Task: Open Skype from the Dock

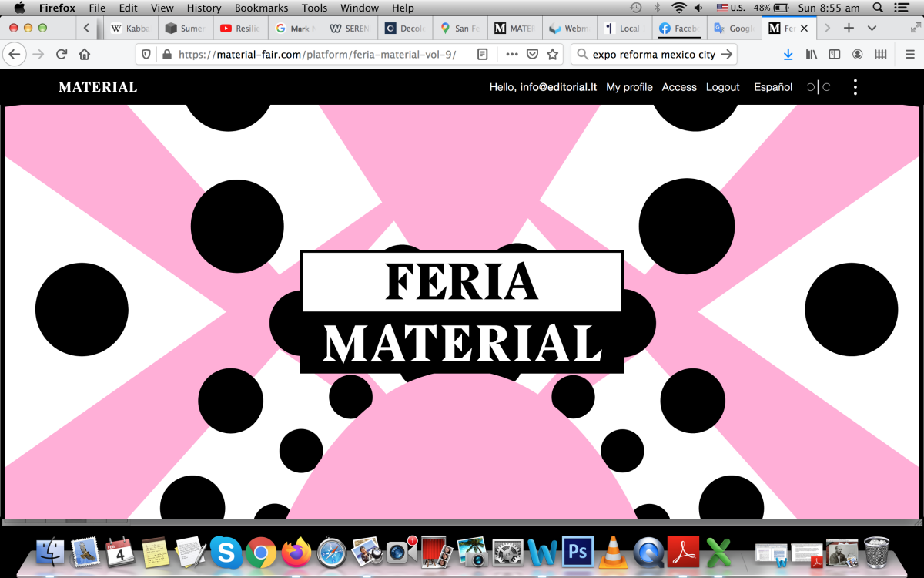Action: [226, 552]
